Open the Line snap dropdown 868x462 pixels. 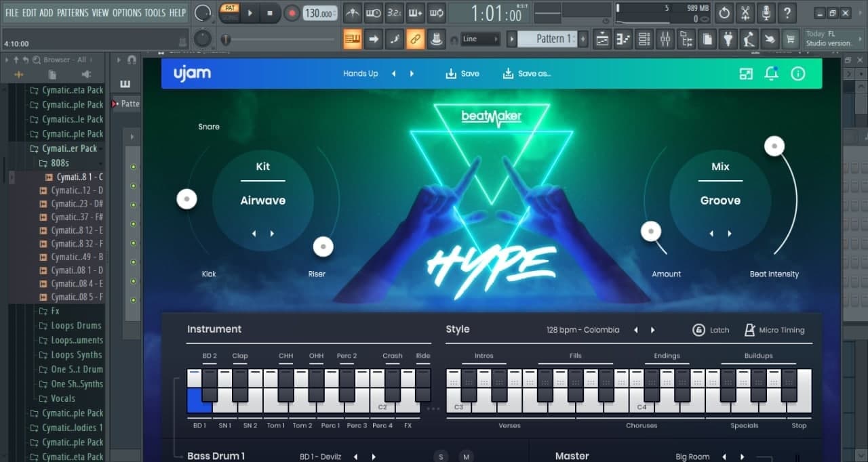(x=481, y=39)
